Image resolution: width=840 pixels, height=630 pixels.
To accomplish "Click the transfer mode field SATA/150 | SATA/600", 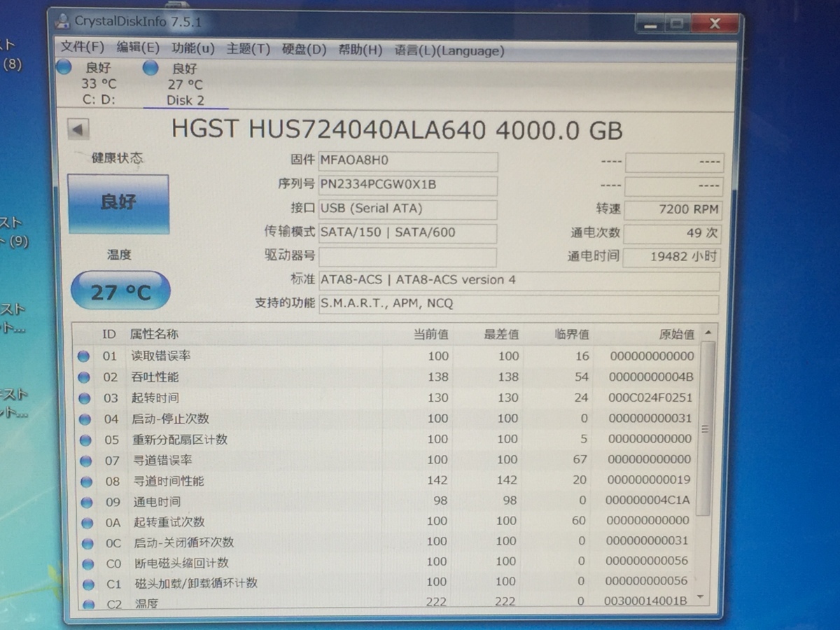I will point(407,233).
